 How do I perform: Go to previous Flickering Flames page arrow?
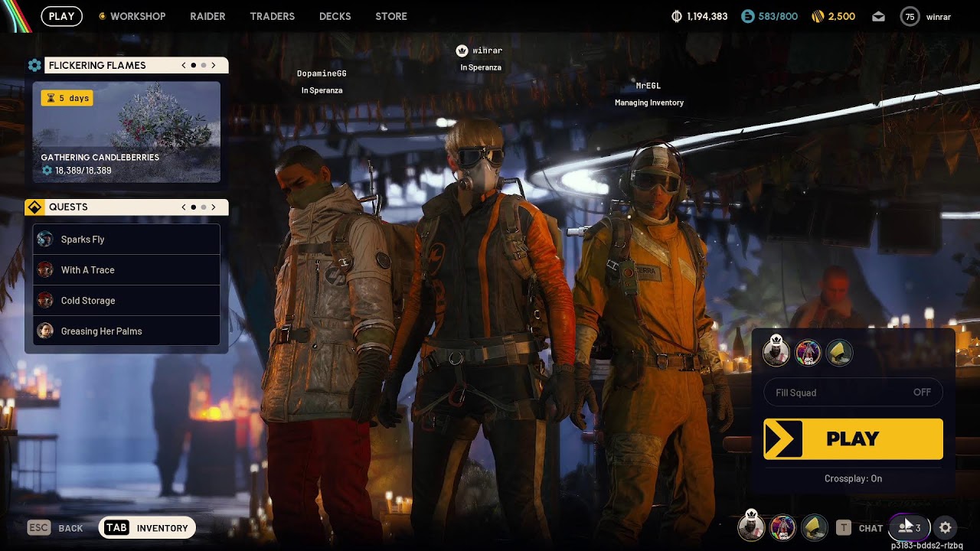[x=184, y=65]
